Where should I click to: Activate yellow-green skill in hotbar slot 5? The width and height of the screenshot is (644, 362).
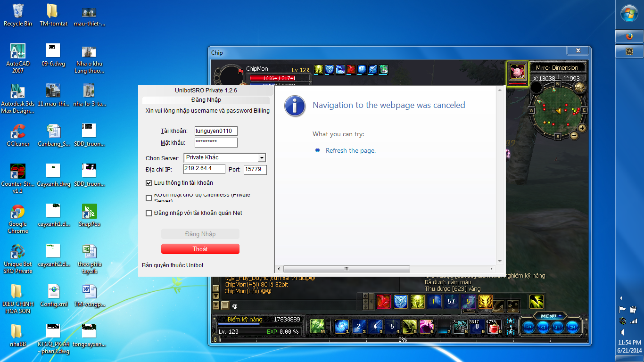409,326
